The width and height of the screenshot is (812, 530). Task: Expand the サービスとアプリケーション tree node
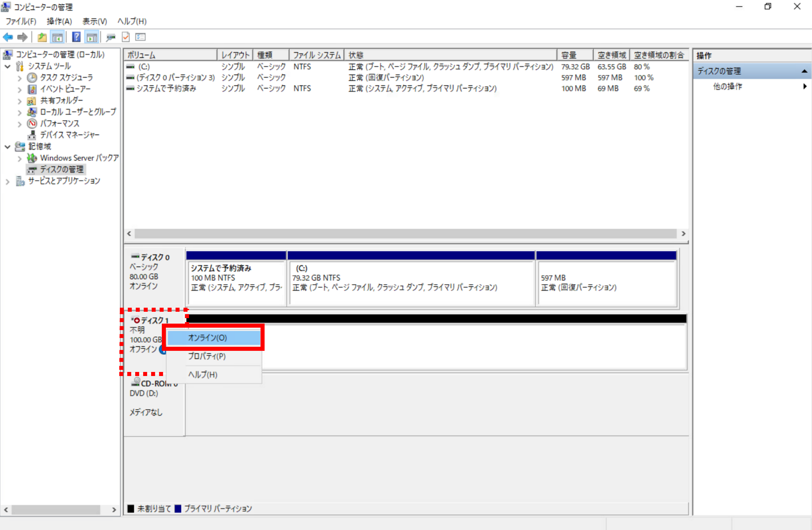(8, 181)
